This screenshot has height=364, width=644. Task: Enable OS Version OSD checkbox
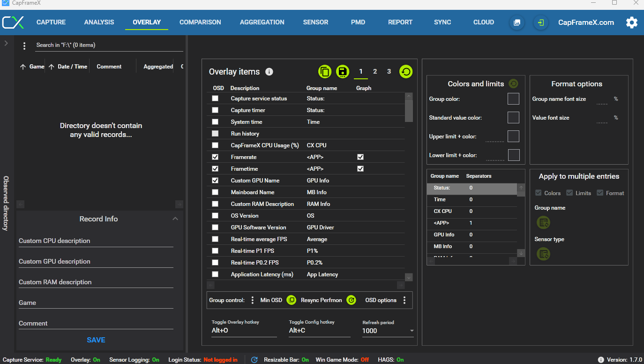pyautogui.click(x=215, y=216)
